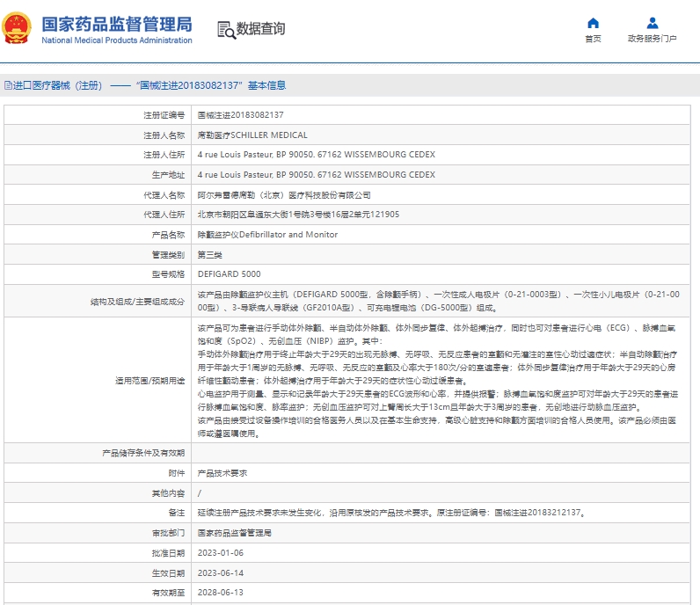Click the 数据查询 search document icon
Screen dimensions: 700x605
(226, 30)
